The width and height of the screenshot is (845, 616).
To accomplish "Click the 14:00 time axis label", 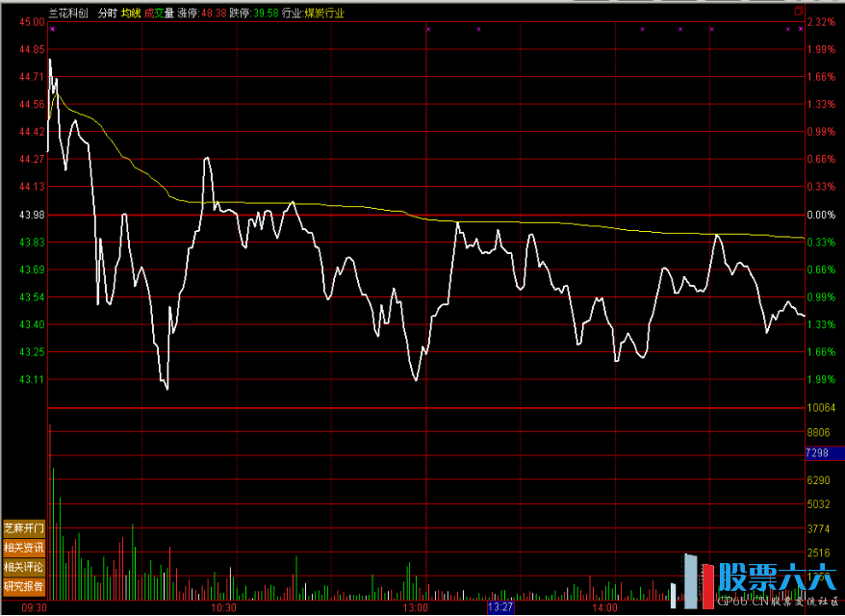I will [604, 608].
